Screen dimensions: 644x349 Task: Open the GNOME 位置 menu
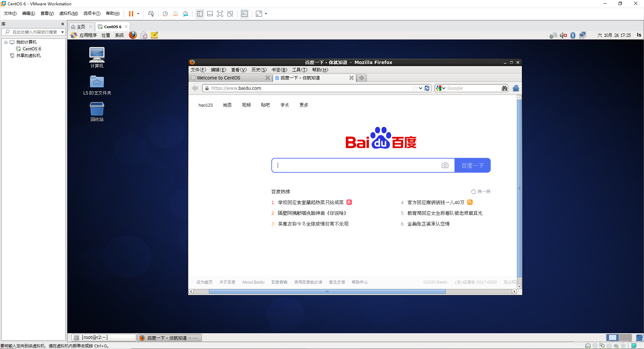pos(106,35)
